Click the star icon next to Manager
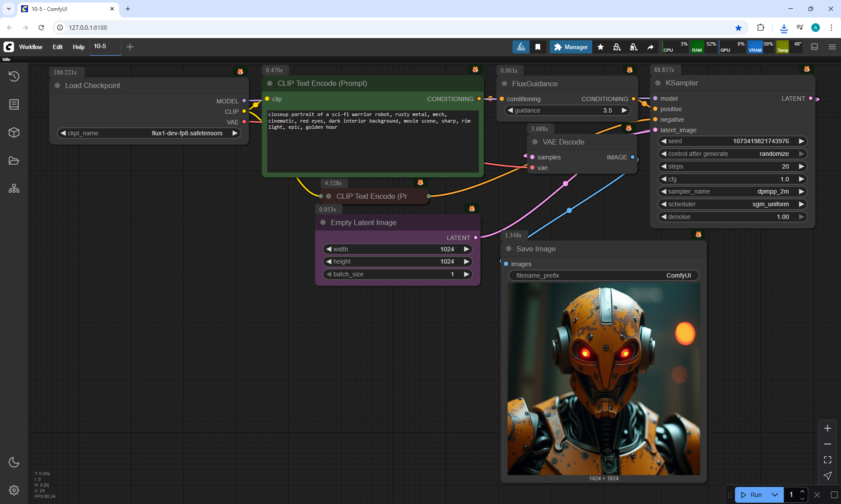Image resolution: width=841 pixels, height=504 pixels. click(601, 47)
